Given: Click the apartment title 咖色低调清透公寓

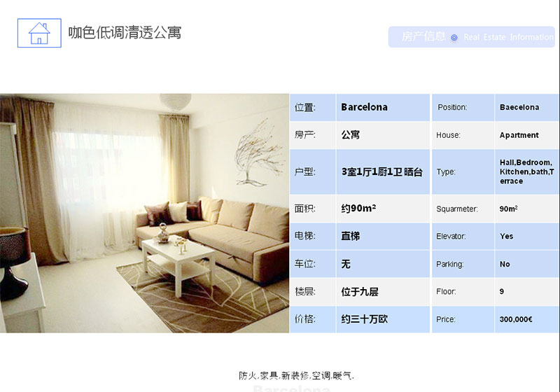Looking at the screenshot, I should [x=125, y=32].
